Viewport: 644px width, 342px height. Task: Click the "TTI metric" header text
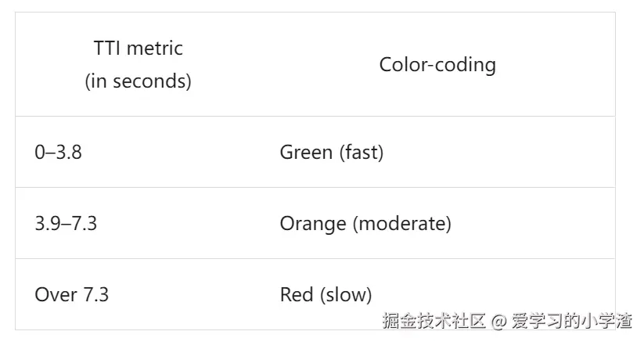point(138,49)
